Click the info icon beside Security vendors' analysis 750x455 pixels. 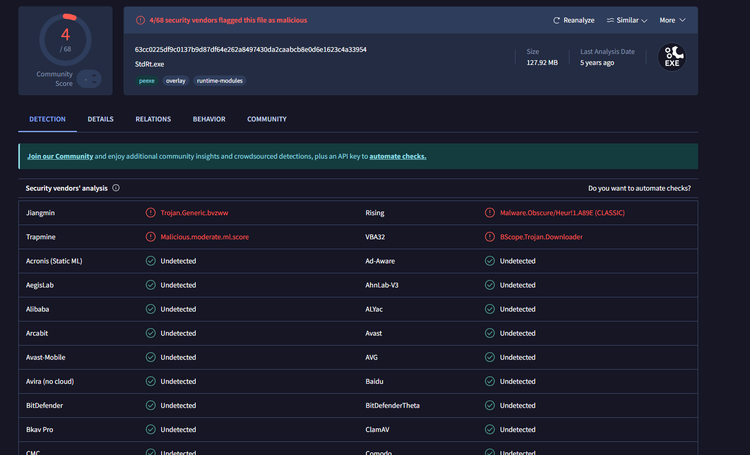pyautogui.click(x=116, y=188)
